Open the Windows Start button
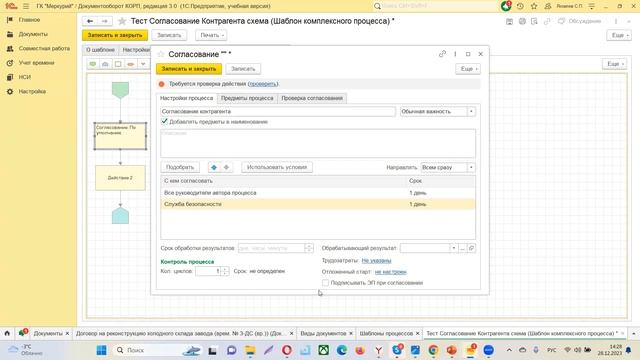Screen dimensions: 640x360 tap(101, 350)
